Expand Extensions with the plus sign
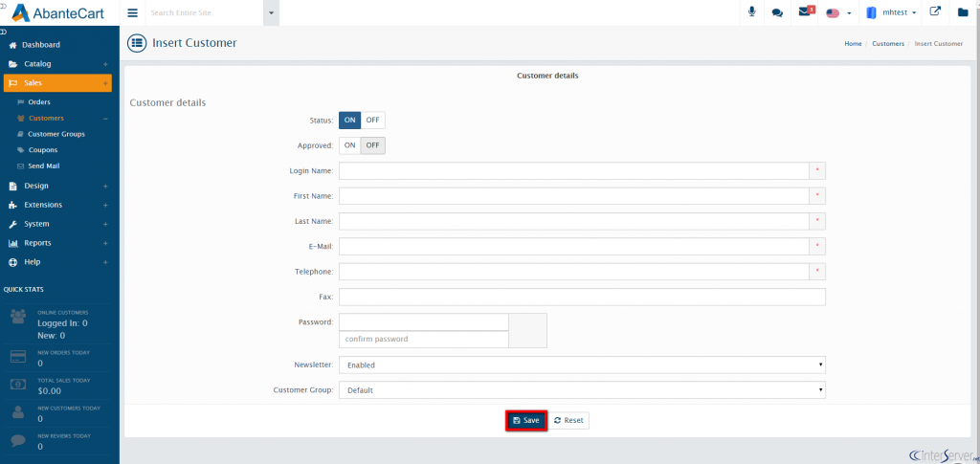The height and width of the screenshot is (464, 980). tap(105, 206)
